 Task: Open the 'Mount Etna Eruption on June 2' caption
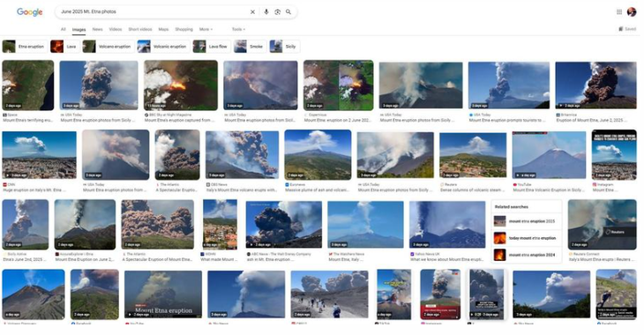click(85, 259)
